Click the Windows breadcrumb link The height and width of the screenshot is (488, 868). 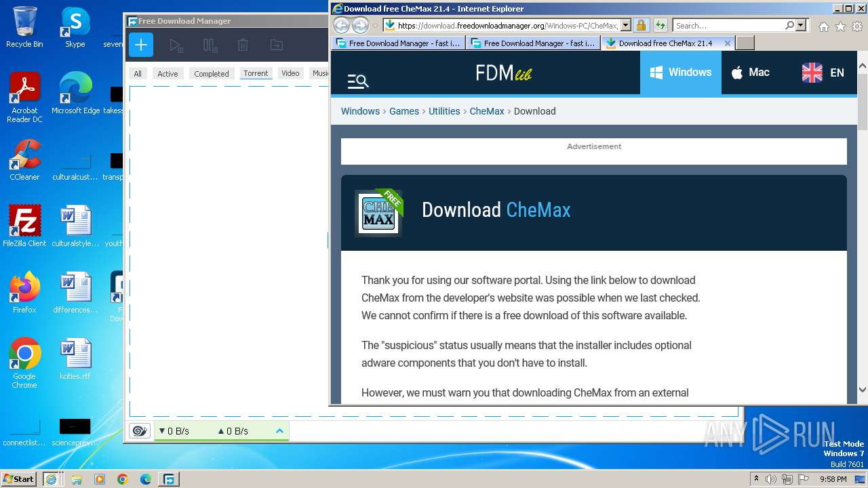tap(360, 111)
